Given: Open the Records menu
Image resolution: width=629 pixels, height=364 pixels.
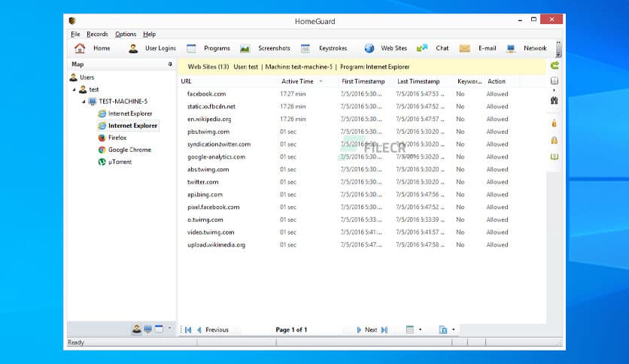Looking at the screenshot, I should tap(97, 34).
